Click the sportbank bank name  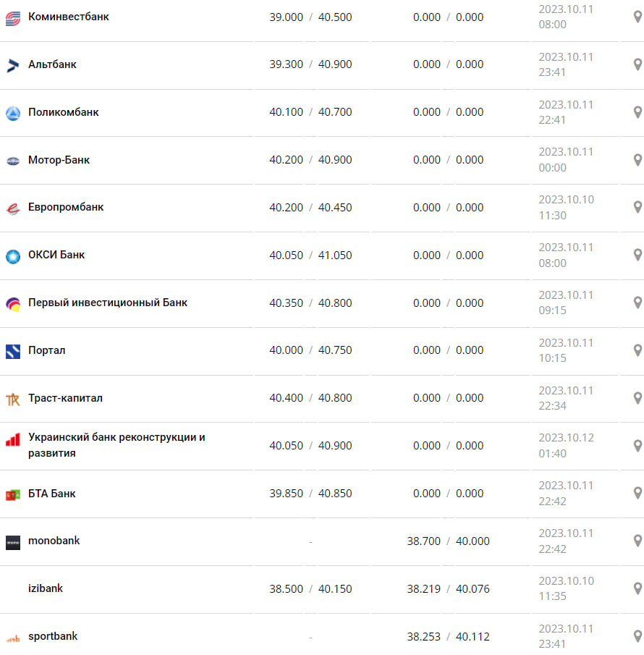coord(53,636)
